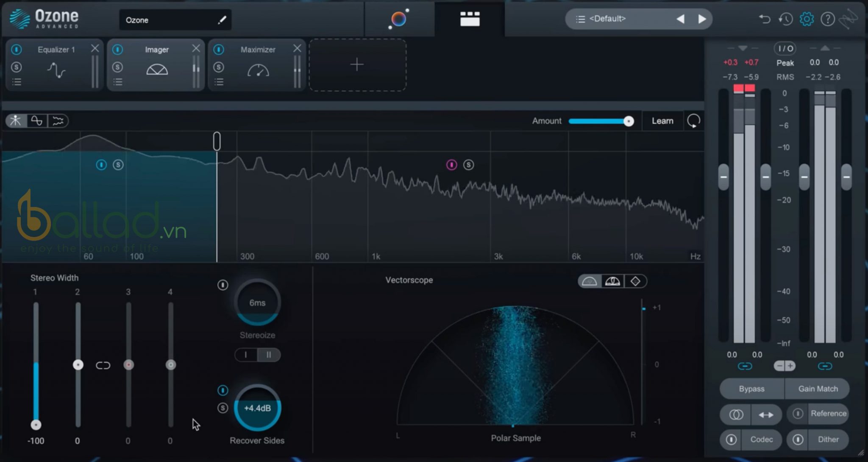Switch Stereoize to mode I
Screen dimensions: 868x462
pos(246,355)
